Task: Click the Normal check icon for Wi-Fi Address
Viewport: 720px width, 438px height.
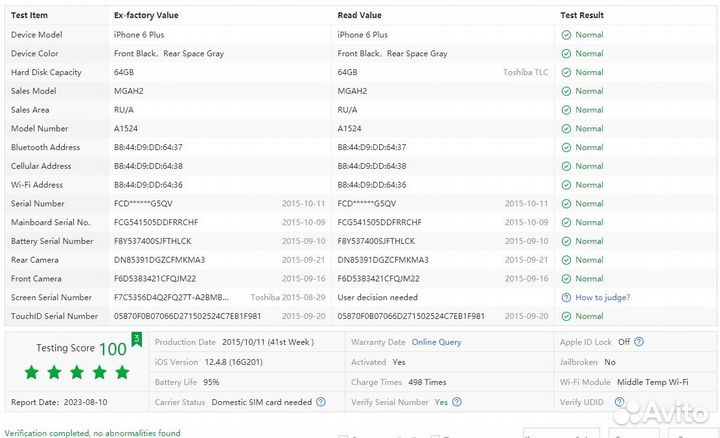Action: pyautogui.click(x=566, y=185)
